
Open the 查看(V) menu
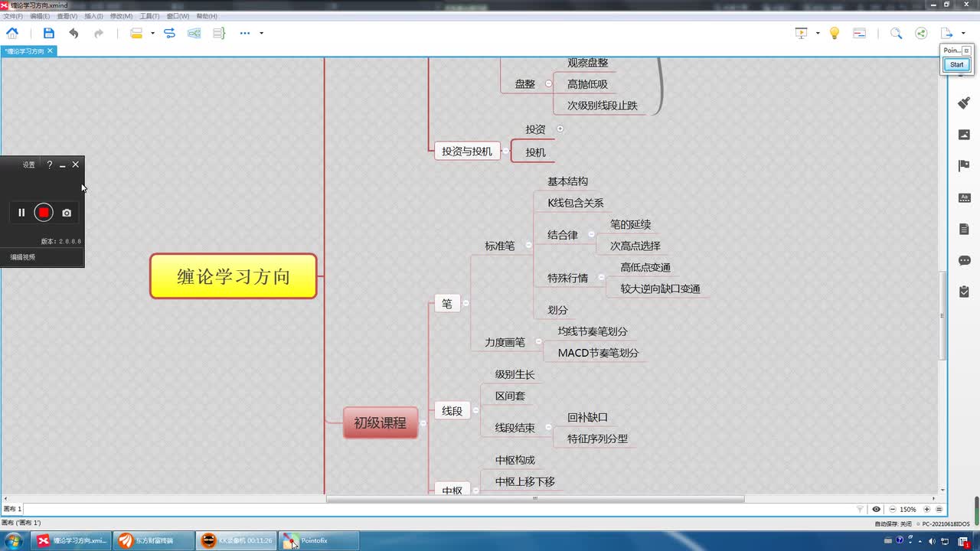[67, 16]
